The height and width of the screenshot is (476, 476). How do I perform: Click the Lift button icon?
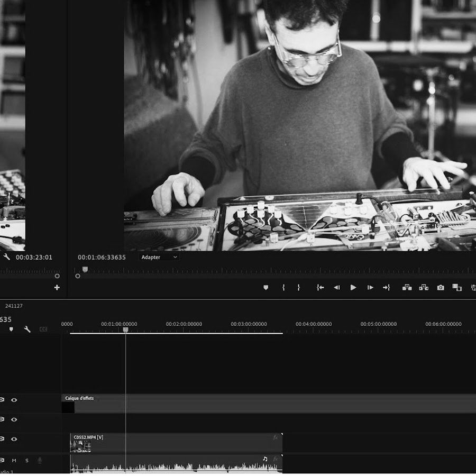coord(407,288)
